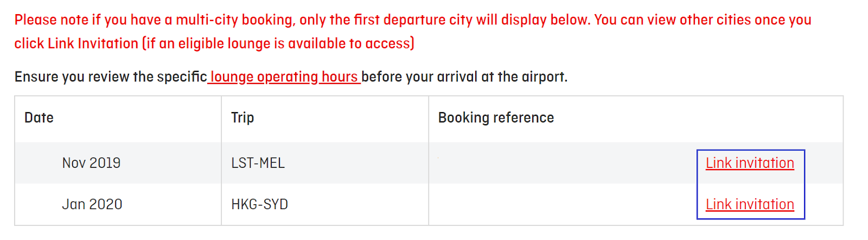Click the words 'Link Invitation' inside red notice
The height and width of the screenshot is (240, 868).
click(x=93, y=43)
